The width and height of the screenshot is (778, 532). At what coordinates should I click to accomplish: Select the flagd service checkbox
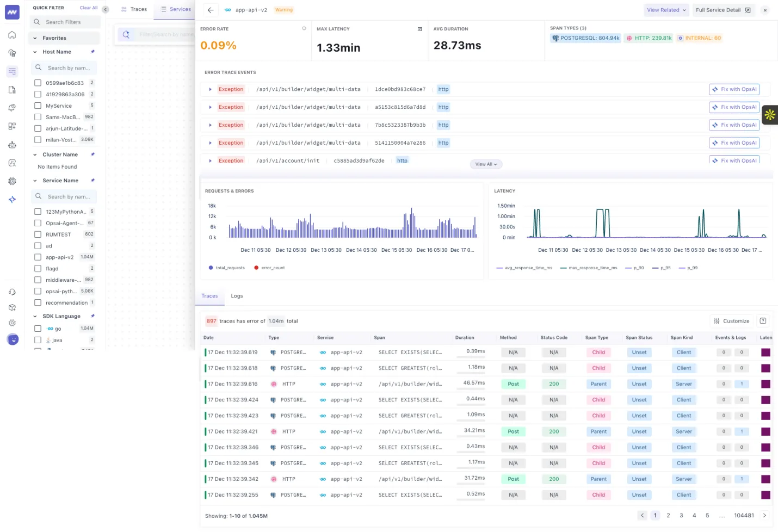(38, 269)
